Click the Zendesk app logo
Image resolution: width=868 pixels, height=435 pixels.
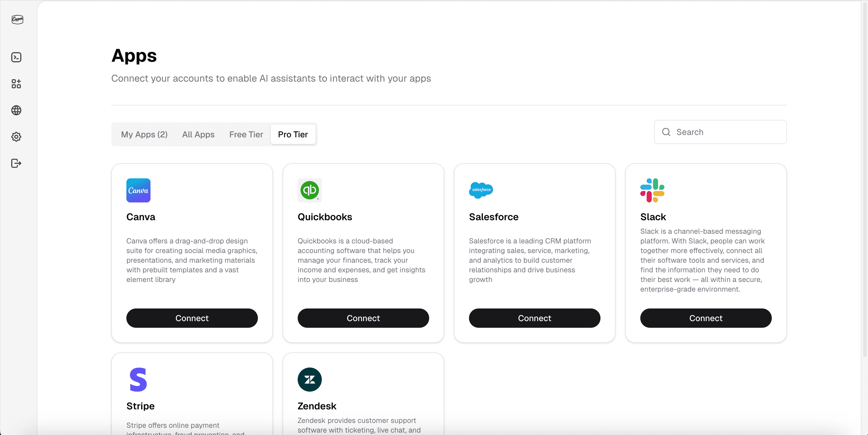pyautogui.click(x=309, y=380)
